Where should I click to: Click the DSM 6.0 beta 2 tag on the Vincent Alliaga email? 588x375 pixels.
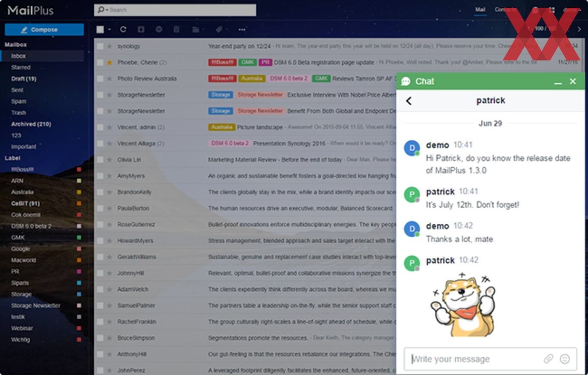click(x=230, y=143)
